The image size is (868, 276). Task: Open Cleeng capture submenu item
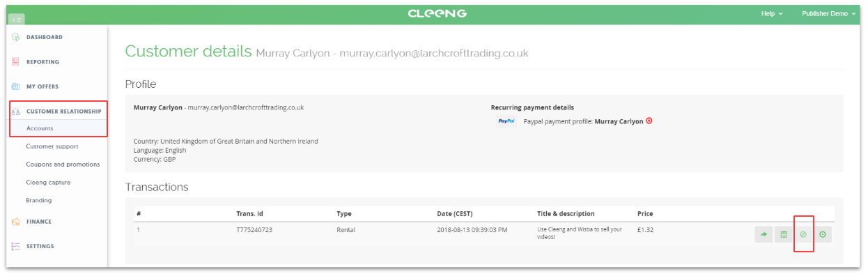click(48, 183)
